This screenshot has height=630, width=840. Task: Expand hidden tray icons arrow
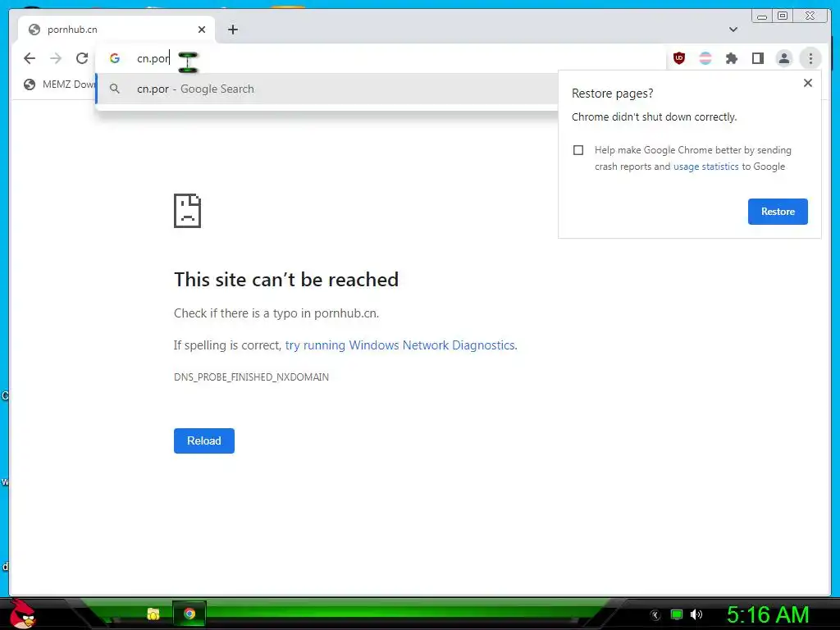(x=655, y=615)
